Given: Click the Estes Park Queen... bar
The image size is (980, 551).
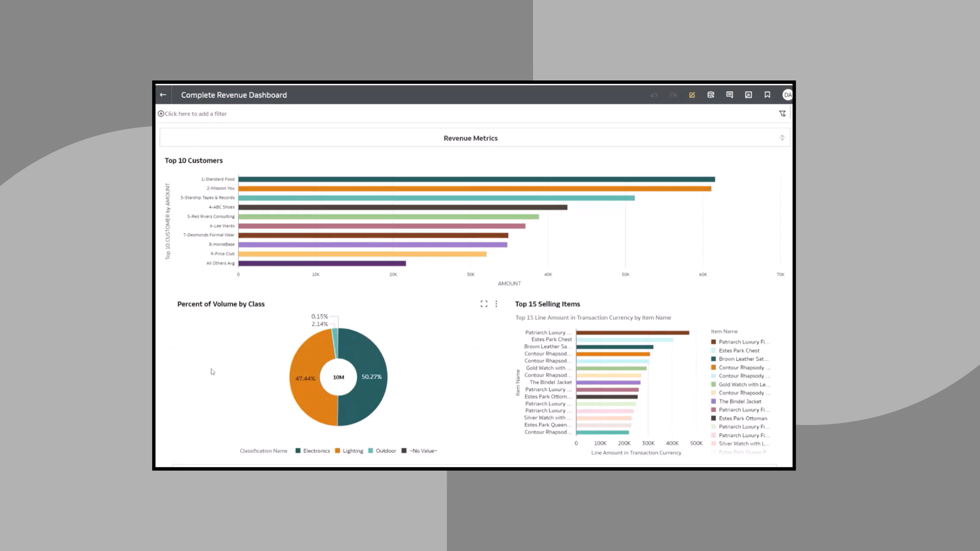Looking at the screenshot, I should 604,425.
